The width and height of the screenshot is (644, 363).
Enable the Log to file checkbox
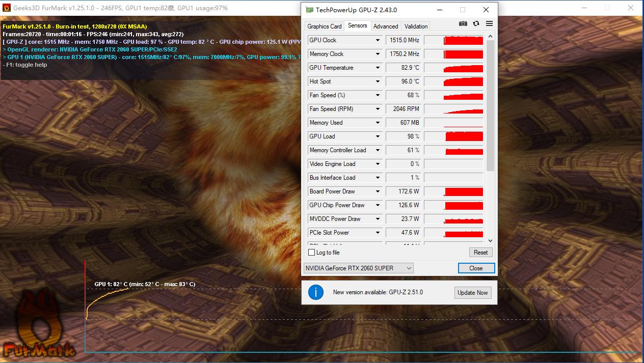click(311, 252)
